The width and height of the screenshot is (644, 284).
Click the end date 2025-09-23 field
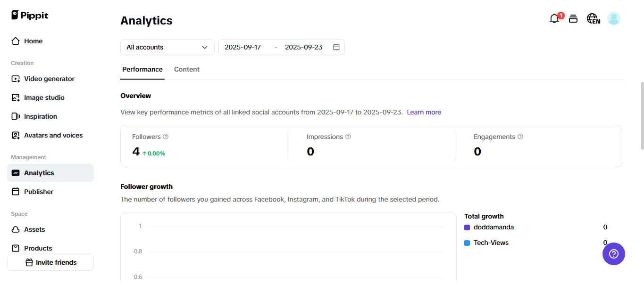click(303, 47)
